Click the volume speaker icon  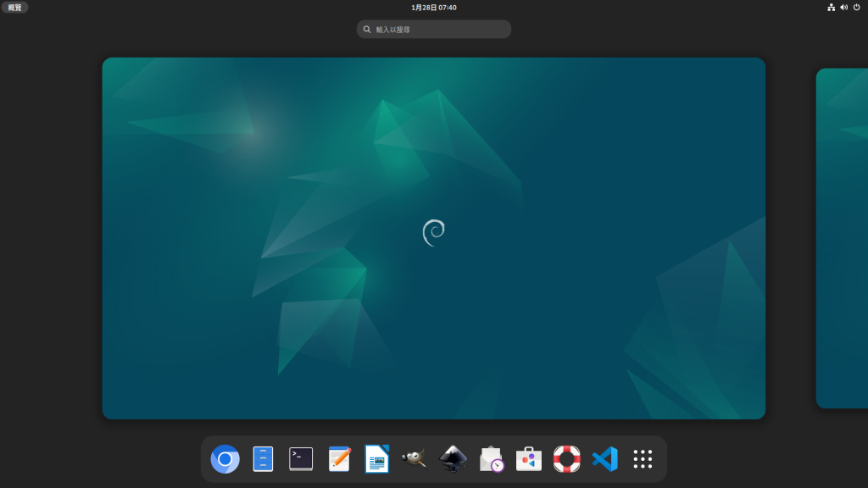(x=843, y=8)
